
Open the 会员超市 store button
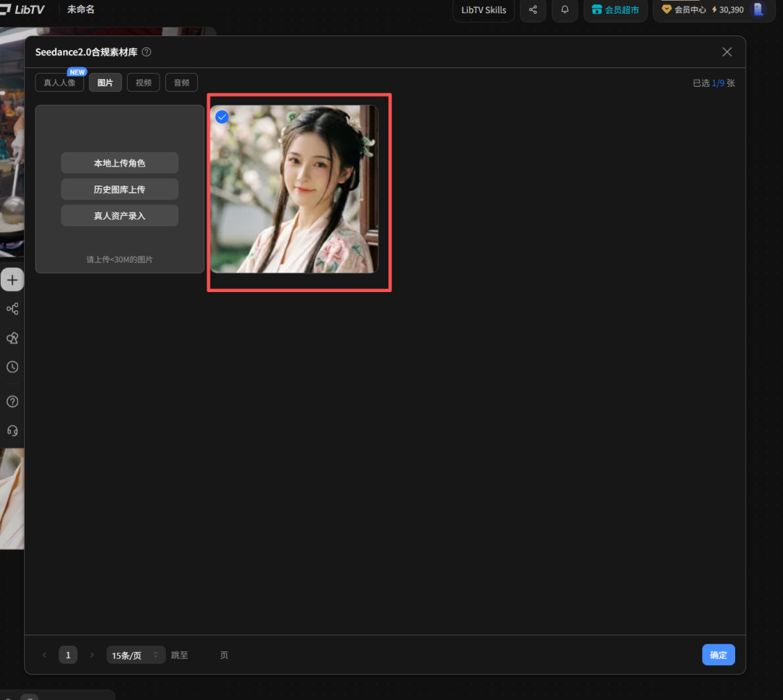615,10
